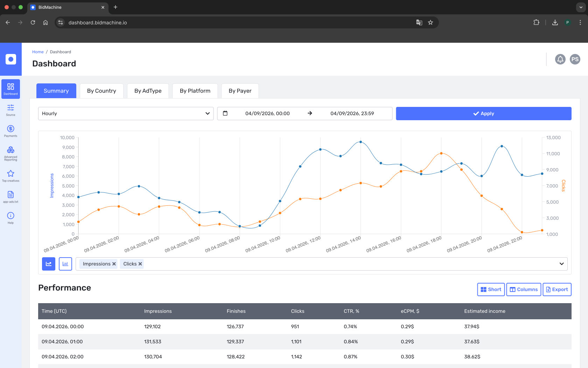
Task: Switch to the By Country tab
Action: pos(101,91)
